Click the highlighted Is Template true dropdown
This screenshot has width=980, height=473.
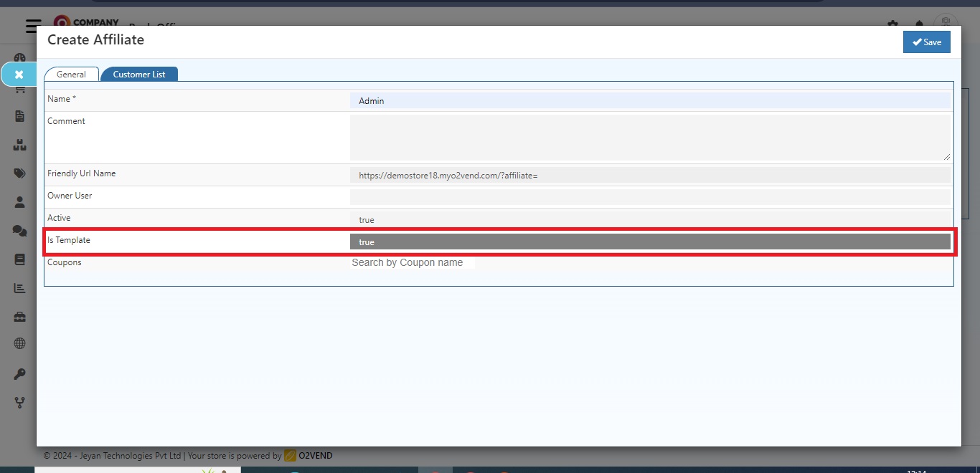pyautogui.click(x=649, y=242)
